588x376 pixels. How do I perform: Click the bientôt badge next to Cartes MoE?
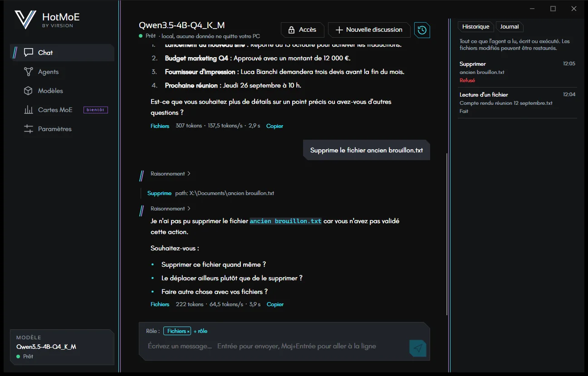96,110
